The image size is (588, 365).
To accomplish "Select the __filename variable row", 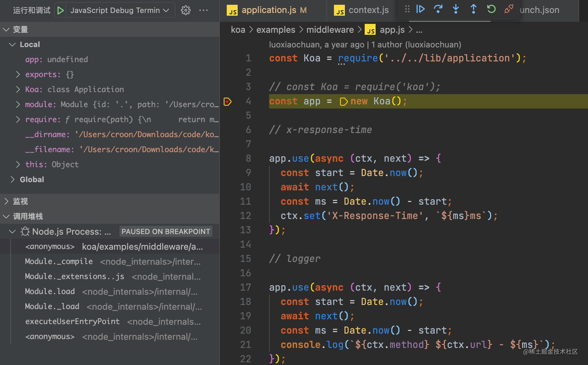I will [x=110, y=149].
